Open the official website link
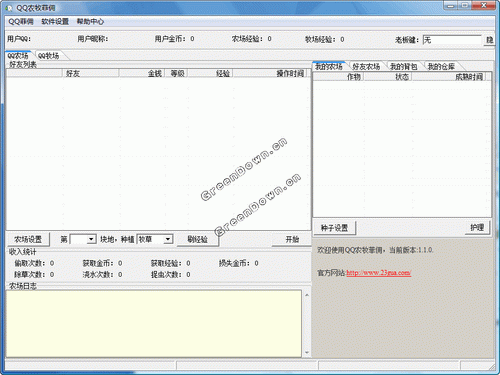Viewport: 500px width, 375px height. click(378, 273)
